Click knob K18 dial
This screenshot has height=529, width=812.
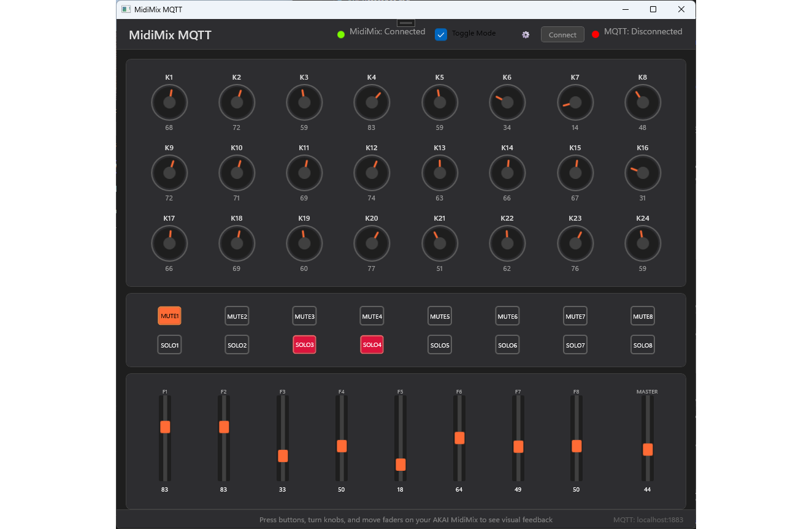(237, 243)
